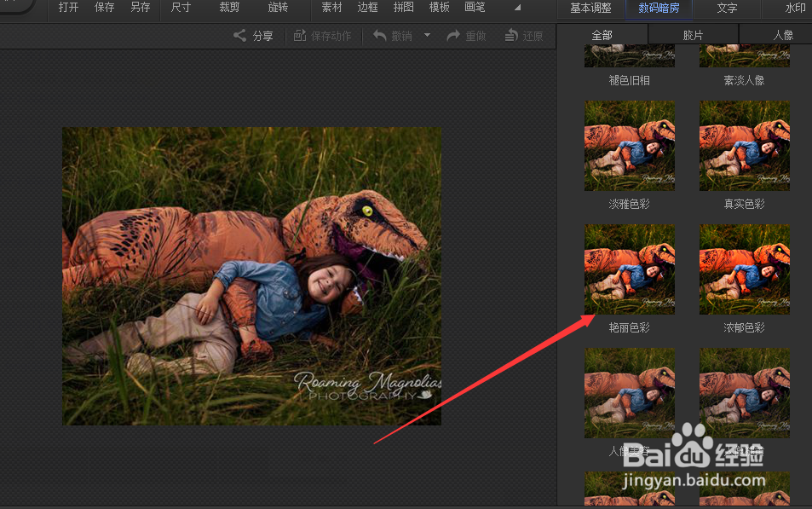
Task: Click the 分享 share icon
Action: [x=239, y=35]
